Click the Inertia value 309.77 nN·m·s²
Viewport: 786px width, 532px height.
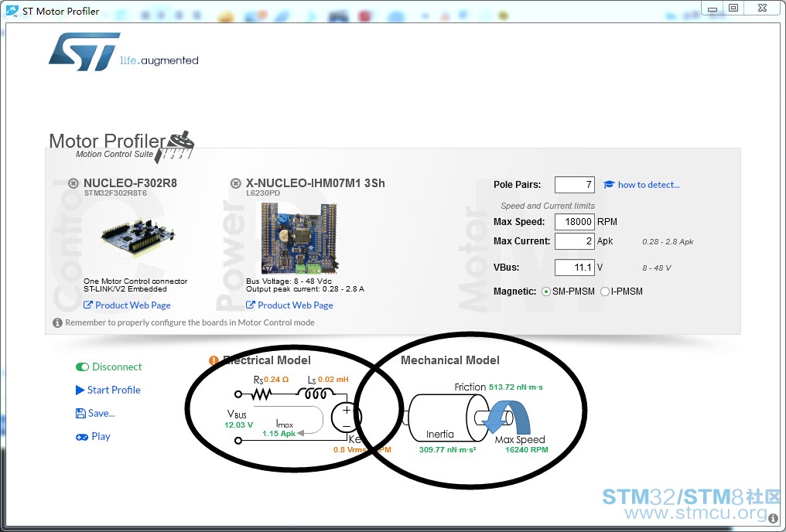click(x=448, y=449)
